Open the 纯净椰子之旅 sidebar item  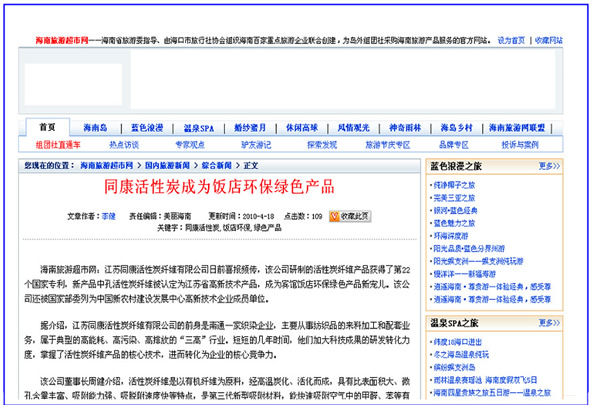point(456,186)
